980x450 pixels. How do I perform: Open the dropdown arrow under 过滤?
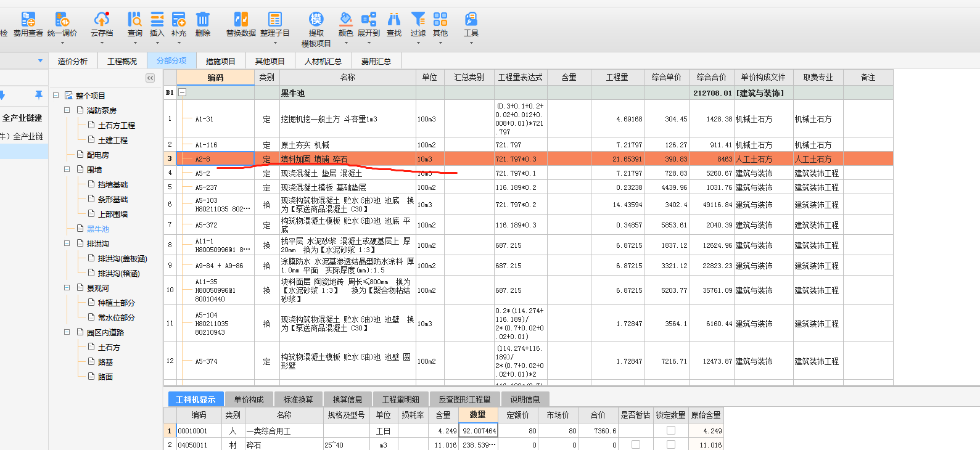pyautogui.click(x=418, y=43)
